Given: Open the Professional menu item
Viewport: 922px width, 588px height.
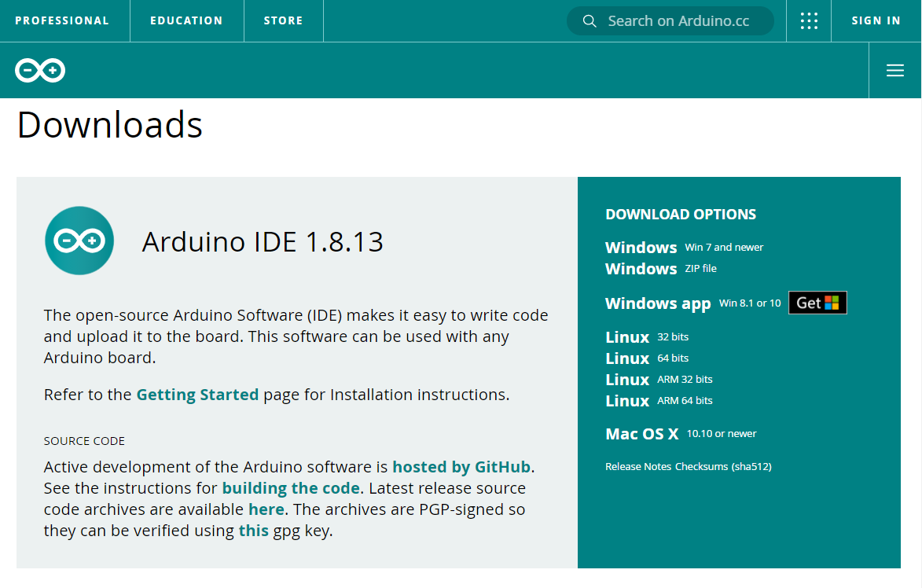Looking at the screenshot, I should [x=62, y=20].
